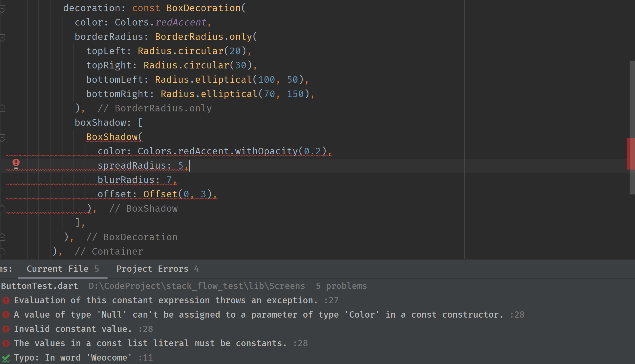The height and width of the screenshot is (364, 635).
Task: Click the green typo checkmark icon
Action: [6, 358]
